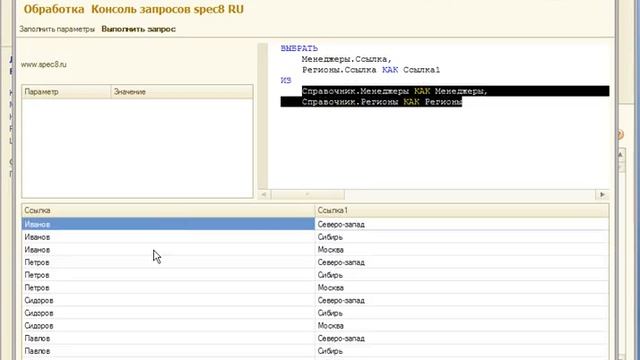Image resolution: width=640 pixels, height=360 pixels.
Task: Click the 'ВЫБРАТЬ' keyword in query
Action: pyautogui.click(x=299, y=48)
